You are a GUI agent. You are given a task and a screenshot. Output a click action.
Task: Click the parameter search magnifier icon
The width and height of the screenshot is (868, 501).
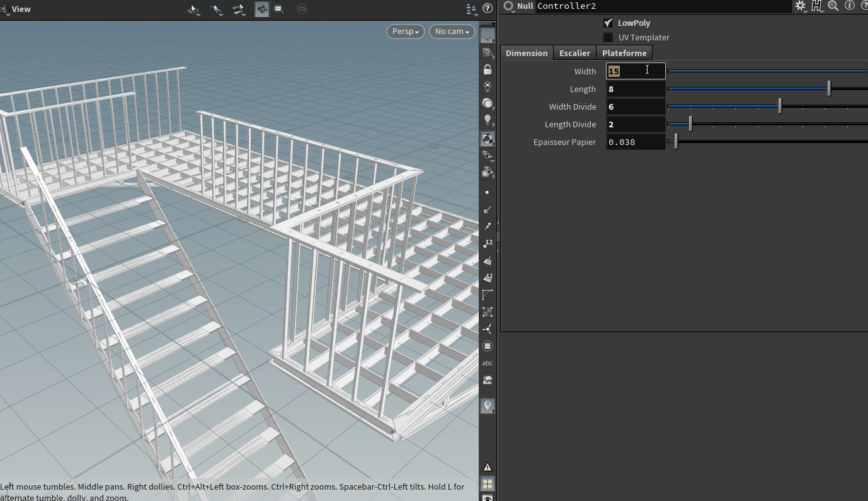coord(833,6)
